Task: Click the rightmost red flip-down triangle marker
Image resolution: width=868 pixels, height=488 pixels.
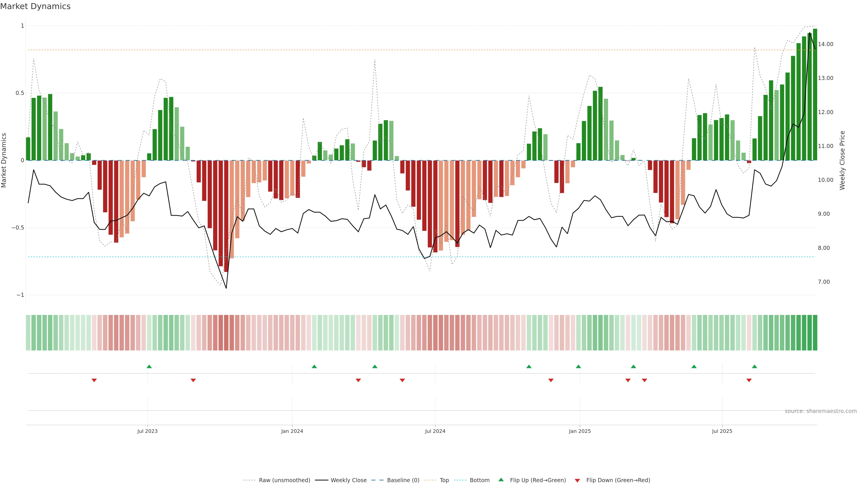Action: click(749, 380)
